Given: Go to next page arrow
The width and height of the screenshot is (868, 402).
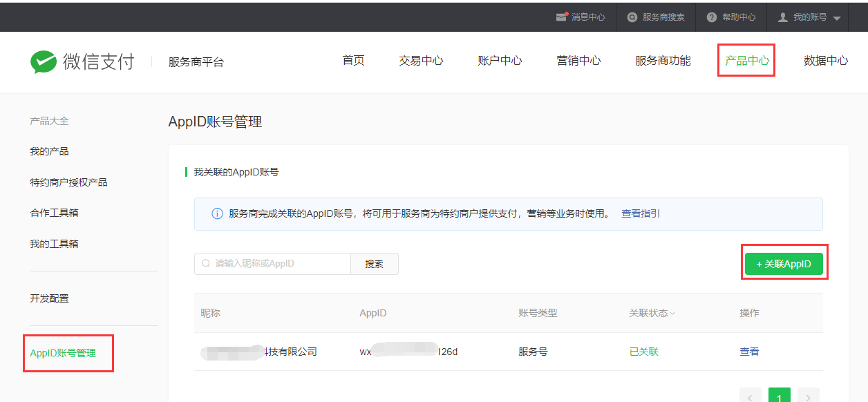Looking at the screenshot, I should (x=809, y=396).
